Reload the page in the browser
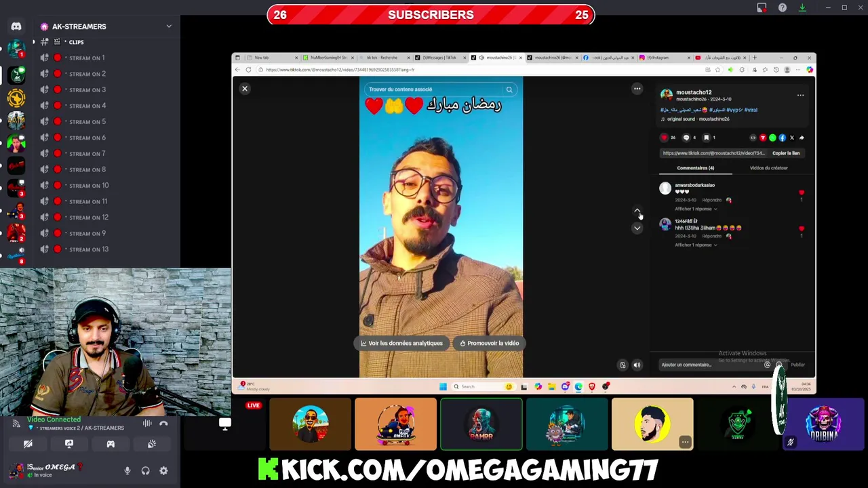The image size is (868, 488). (x=248, y=70)
